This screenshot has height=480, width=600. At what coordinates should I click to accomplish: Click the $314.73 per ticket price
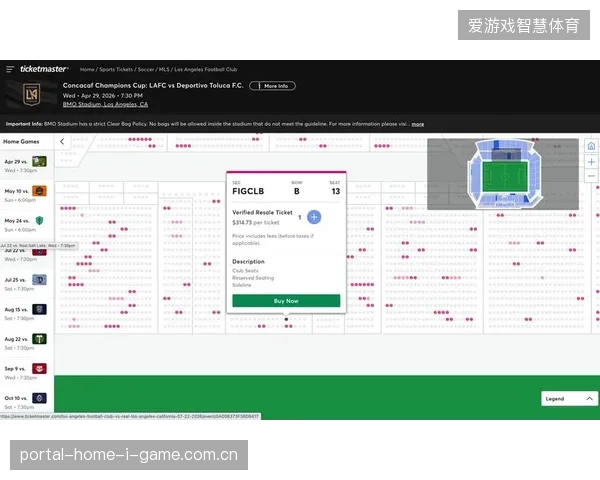pos(256,223)
